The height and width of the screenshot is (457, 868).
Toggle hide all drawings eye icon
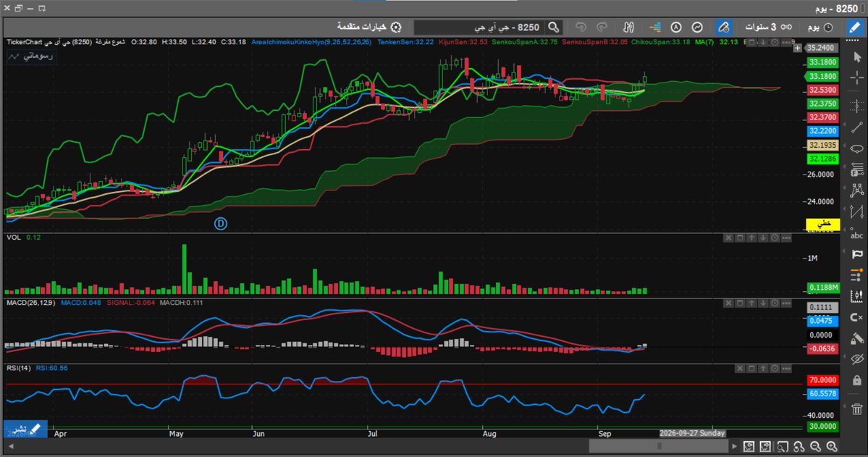point(857,359)
